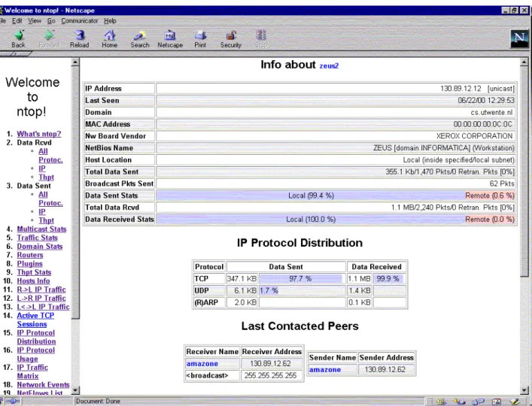Open the R->L IP Traffic link
The width and height of the screenshot is (532, 406).
coord(41,289)
